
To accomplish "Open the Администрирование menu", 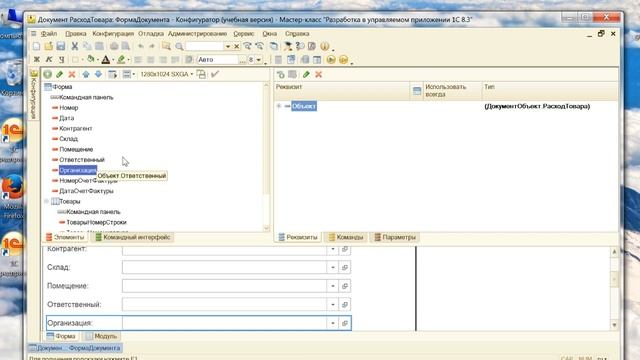I will point(198,33).
